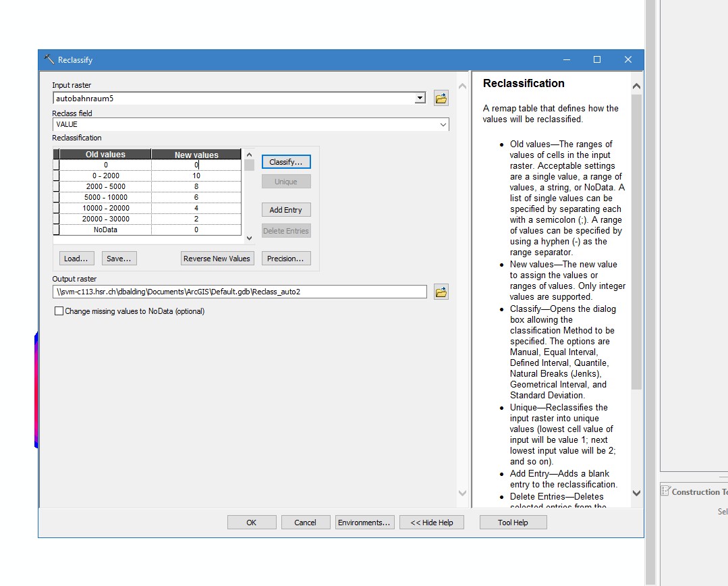The image size is (728, 586).
Task: Load a remap table
Action: coord(76,259)
